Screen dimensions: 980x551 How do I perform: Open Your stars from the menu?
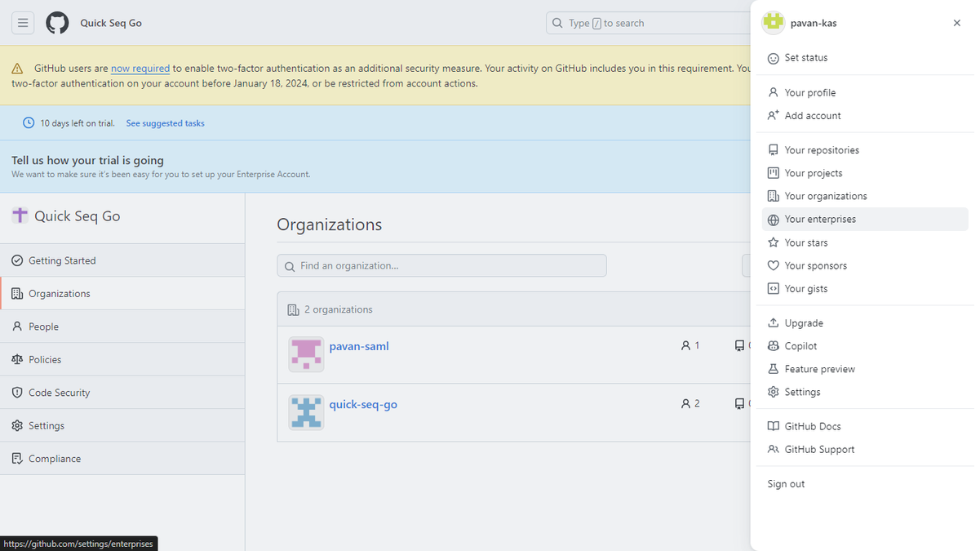tap(865, 242)
